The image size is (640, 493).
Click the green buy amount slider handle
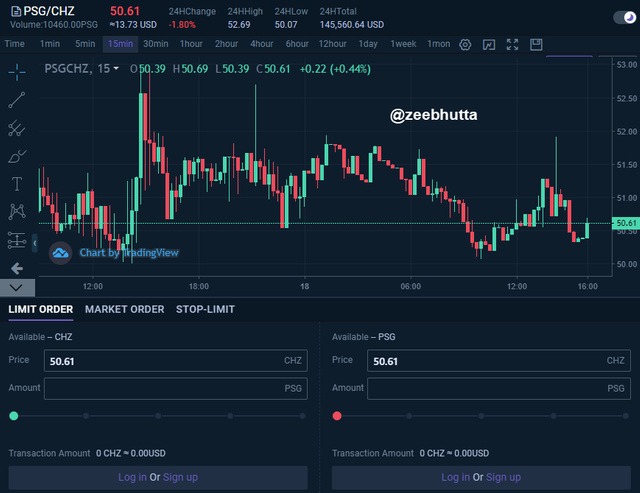[x=13, y=416]
